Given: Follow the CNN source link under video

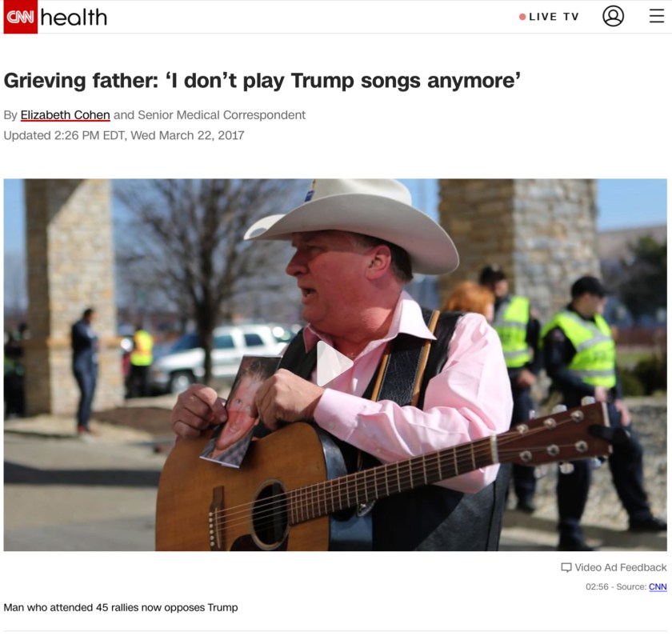Looking at the screenshot, I should (x=658, y=586).
